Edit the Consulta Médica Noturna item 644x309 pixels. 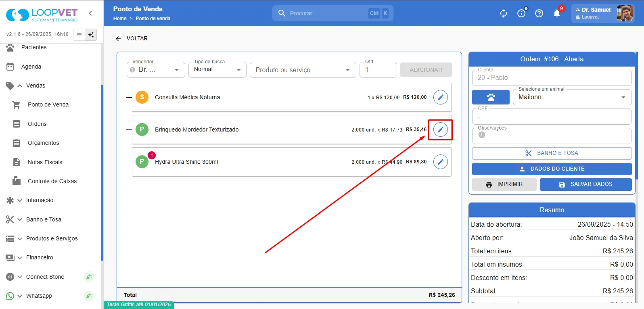tap(440, 97)
